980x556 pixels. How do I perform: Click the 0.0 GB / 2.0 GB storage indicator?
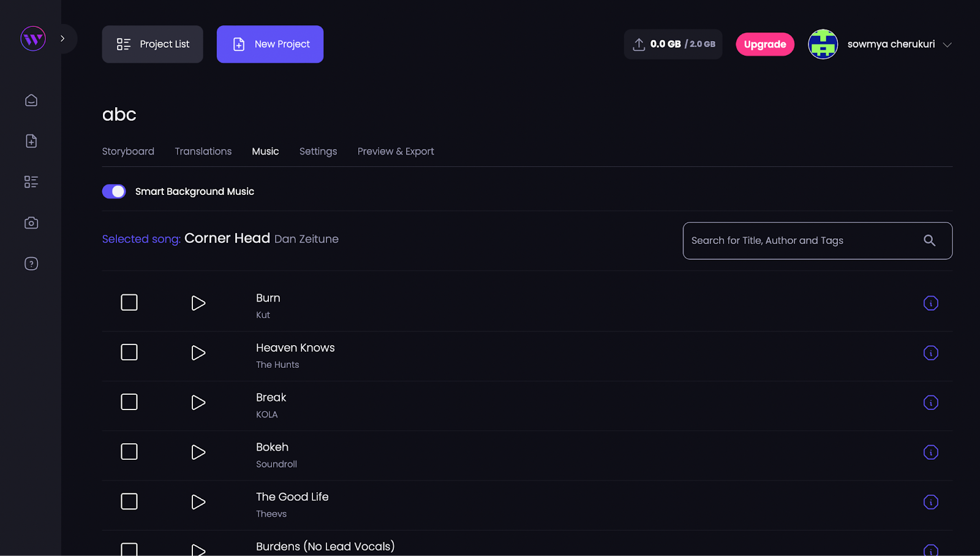click(x=673, y=44)
